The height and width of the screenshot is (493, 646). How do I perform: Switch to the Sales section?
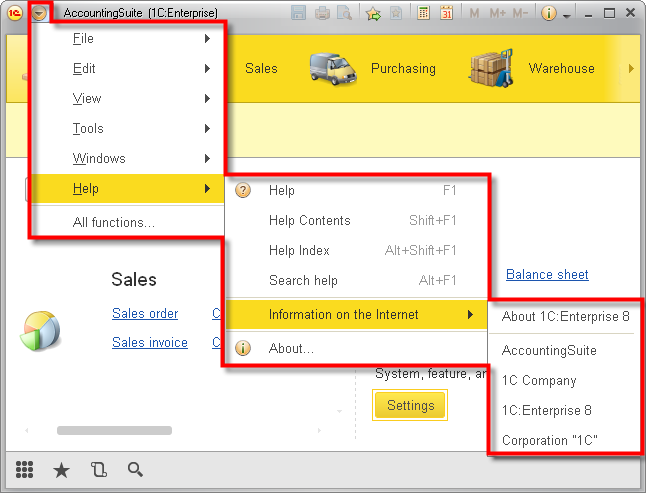click(x=261, y=68)
